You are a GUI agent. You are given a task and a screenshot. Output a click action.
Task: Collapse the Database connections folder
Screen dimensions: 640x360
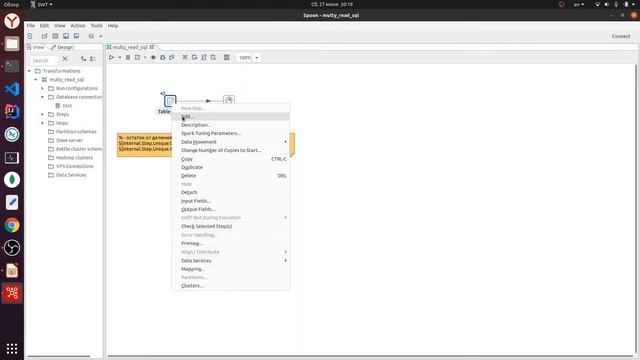point(42,97)
